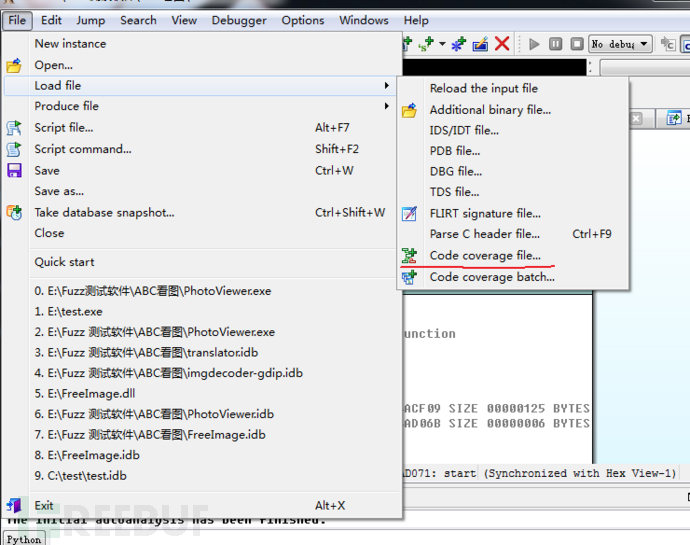This screenshot has height=545, width=690.
Task: Click FLIRT signature file... menu item
Action: (485, 213)
